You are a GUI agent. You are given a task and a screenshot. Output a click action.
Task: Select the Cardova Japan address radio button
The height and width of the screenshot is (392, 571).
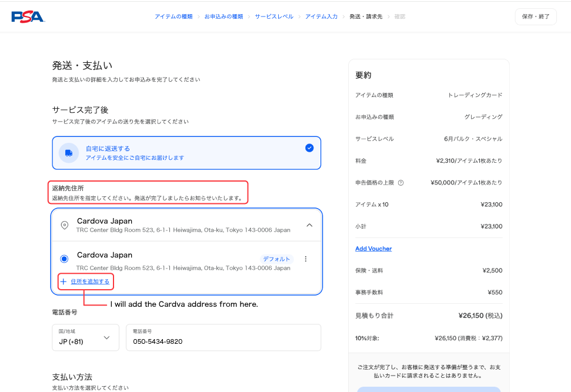64,259
